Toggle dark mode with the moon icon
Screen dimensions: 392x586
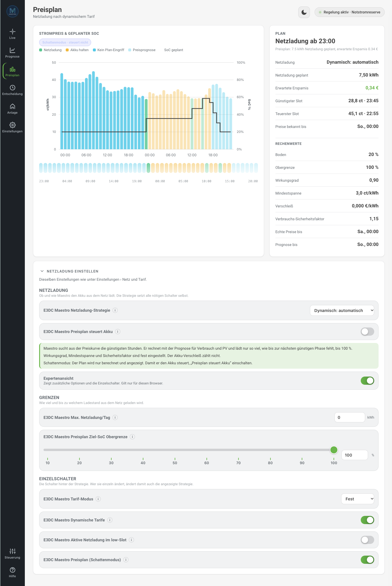(x=304, y=12)
